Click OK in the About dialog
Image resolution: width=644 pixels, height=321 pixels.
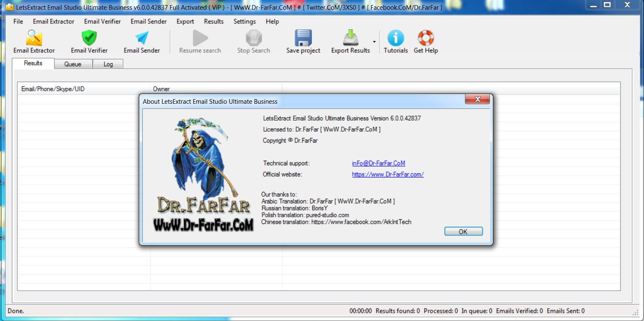pyautogui.click(x=463, y=232)
